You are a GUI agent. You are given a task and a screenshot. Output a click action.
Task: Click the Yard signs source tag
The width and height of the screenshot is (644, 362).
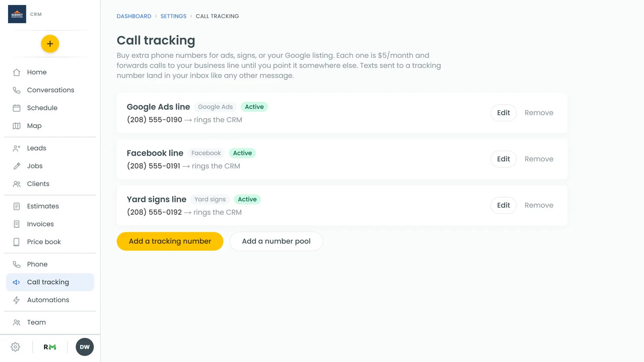tap(210, 200)
